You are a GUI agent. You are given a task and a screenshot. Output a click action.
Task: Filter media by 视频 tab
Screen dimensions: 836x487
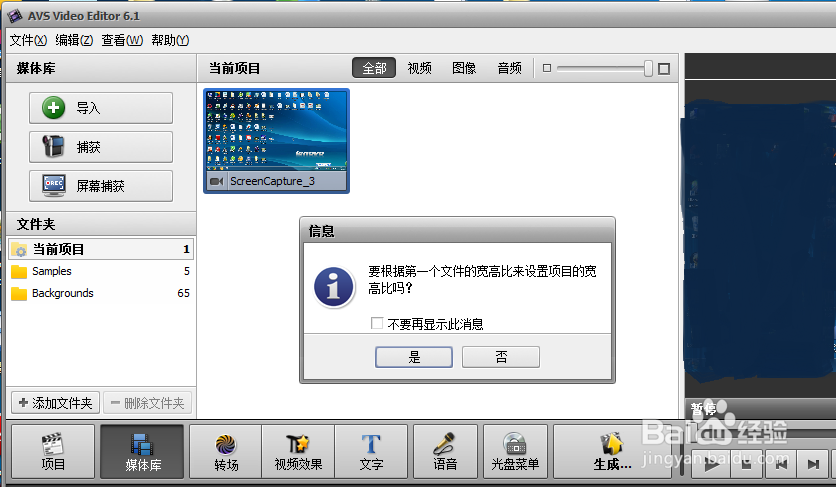420,68
